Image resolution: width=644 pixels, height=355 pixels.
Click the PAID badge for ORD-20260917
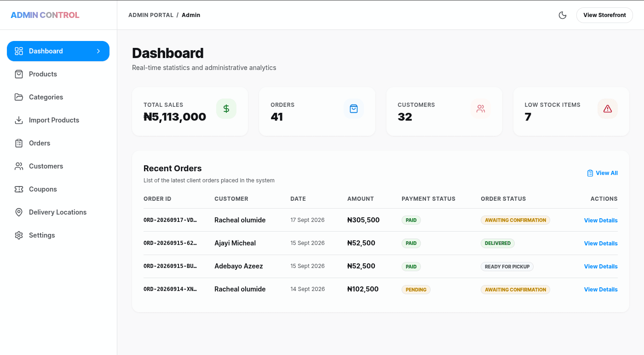click(411, 220)
